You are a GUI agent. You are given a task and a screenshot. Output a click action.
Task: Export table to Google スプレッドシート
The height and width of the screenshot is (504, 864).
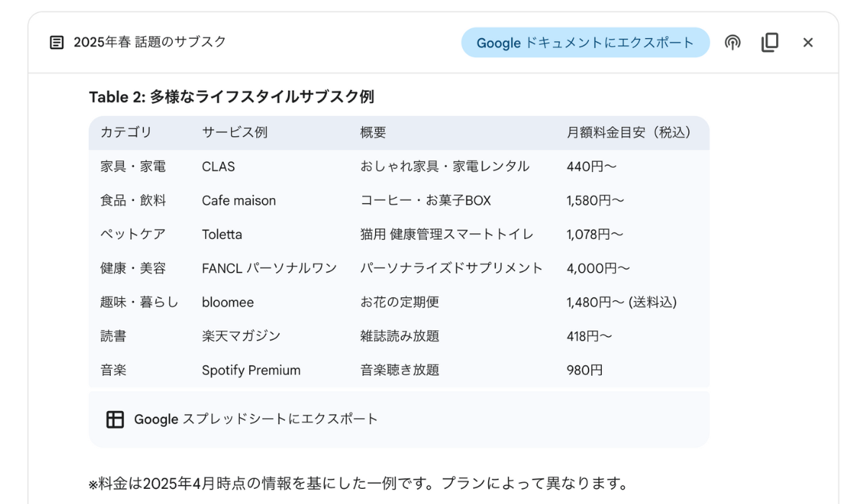(242, 419)
